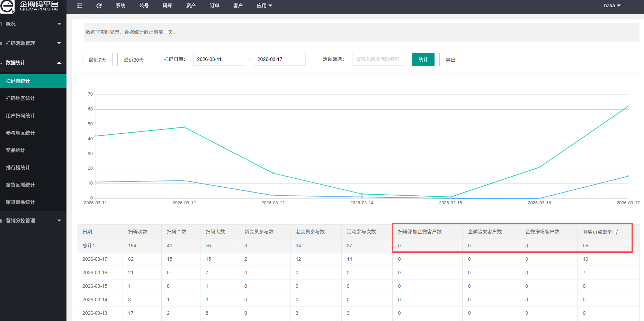Open the 应用 dropdown menu
This screenshot has width=644, height=321.
(265, 6)
